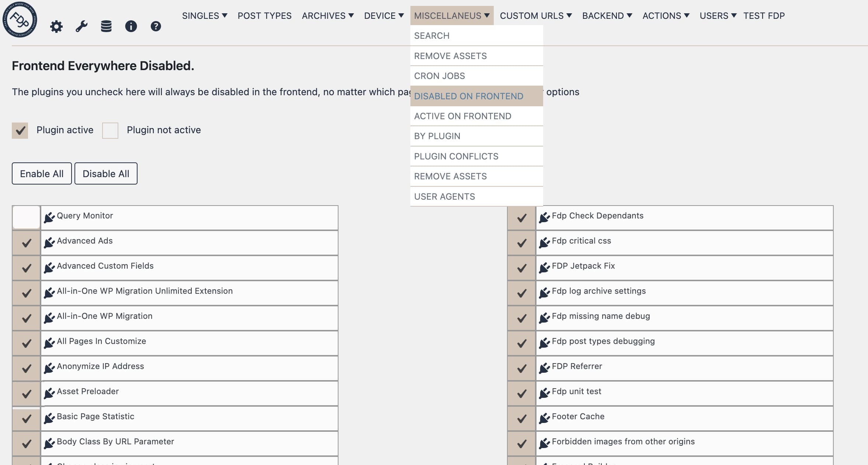Click the database stack icon

point(106,27)
